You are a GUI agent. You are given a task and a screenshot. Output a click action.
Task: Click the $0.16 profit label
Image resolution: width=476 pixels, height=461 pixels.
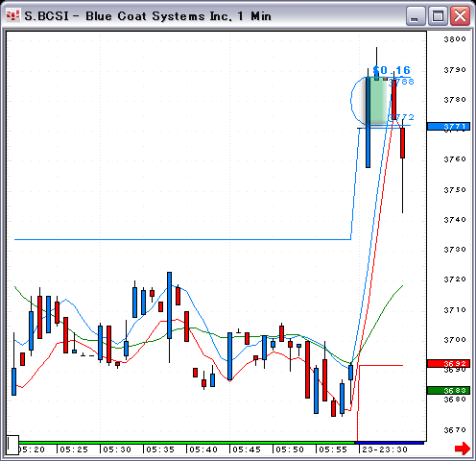click(x=392, y=70)
